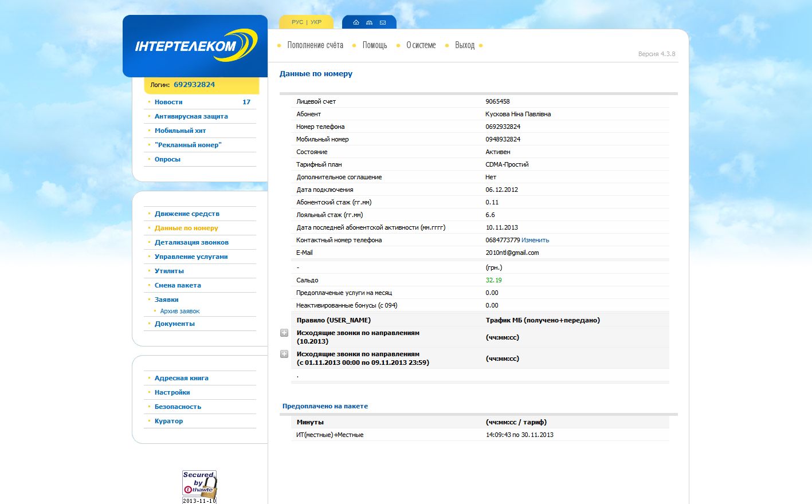
Task: Click the news count 17
Action: click(x=246, y=102)
